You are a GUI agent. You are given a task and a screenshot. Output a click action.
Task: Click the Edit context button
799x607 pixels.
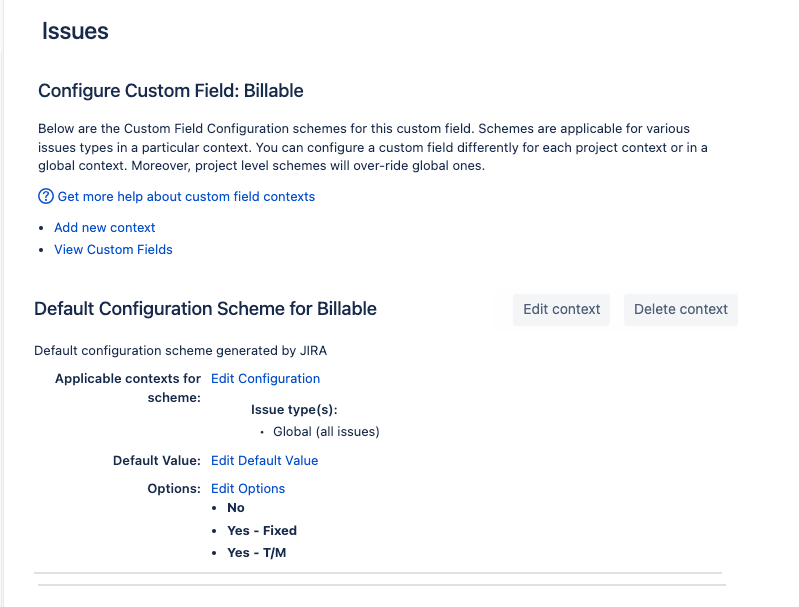[x=562, y=309]
